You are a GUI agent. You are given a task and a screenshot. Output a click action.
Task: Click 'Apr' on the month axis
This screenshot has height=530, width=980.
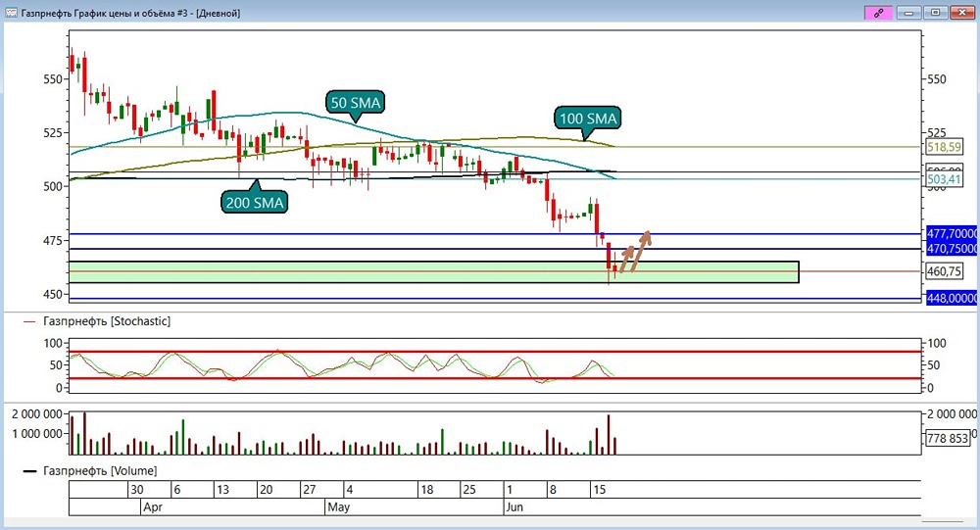point(153,506)
